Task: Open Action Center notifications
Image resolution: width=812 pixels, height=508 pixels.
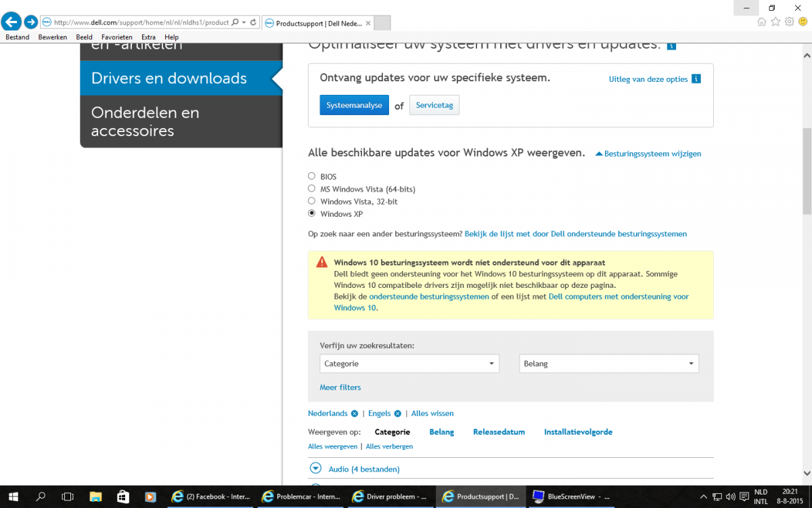Action: click(744, 496)
